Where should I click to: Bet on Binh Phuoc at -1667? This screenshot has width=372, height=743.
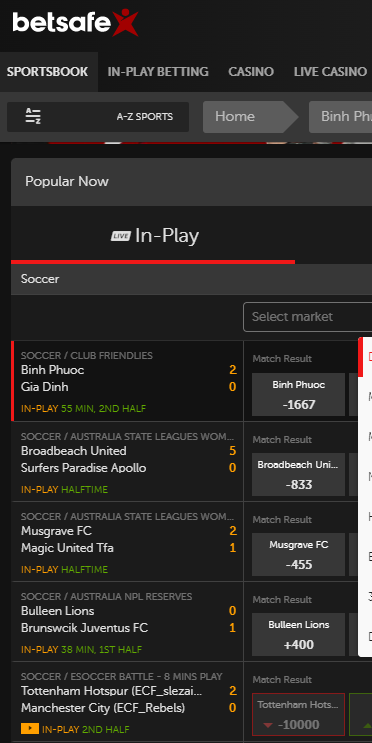pos(299,395)
